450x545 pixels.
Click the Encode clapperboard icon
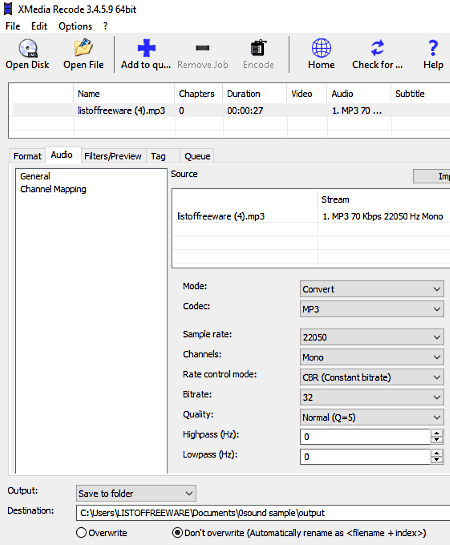coord(259,48)
